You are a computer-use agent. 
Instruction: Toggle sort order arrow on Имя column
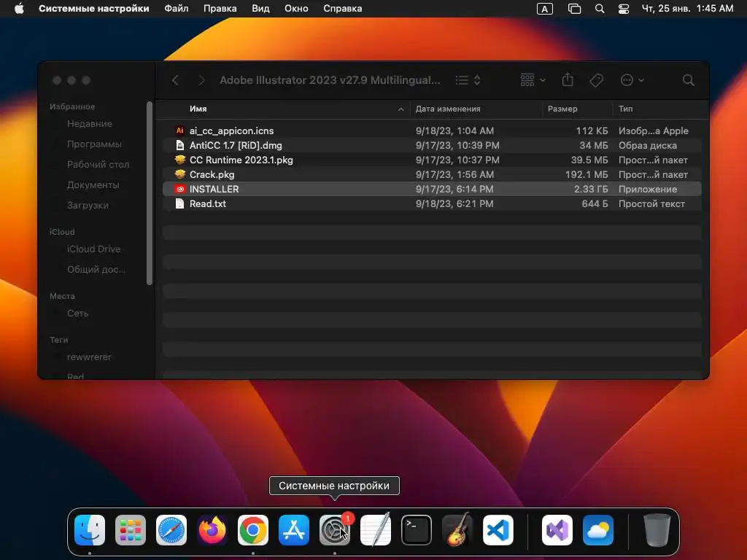coord(400,109)
